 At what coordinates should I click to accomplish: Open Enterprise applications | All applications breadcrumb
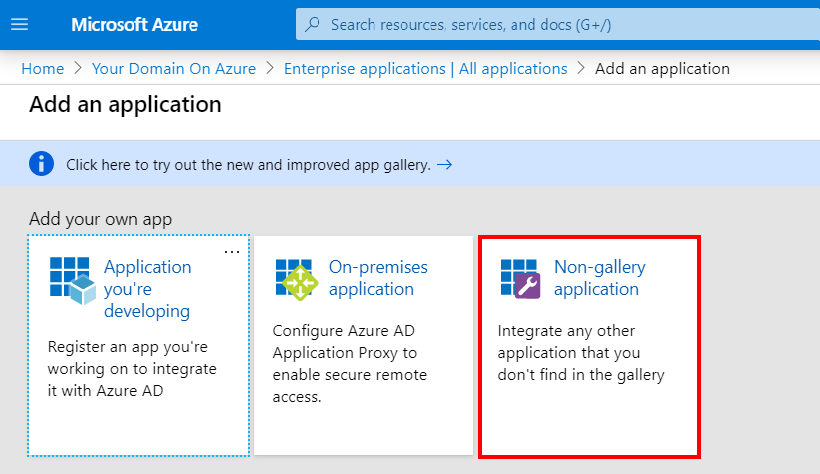[x=425, y=69]
